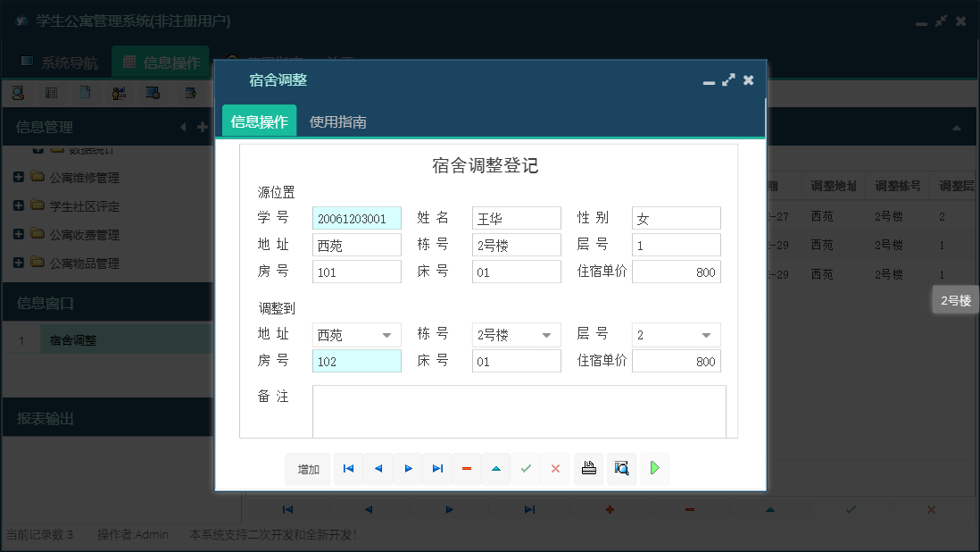Viewport: 980px width, 552px height.
Task: Select the magnifier search icon on the toolbar
Action: click(x=18, y=92)
